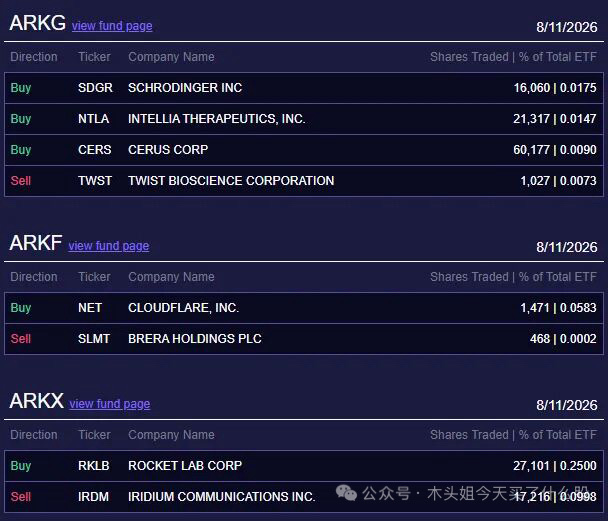Click IRIDIUM COMMUNICATIONS INC. company name

221,497
